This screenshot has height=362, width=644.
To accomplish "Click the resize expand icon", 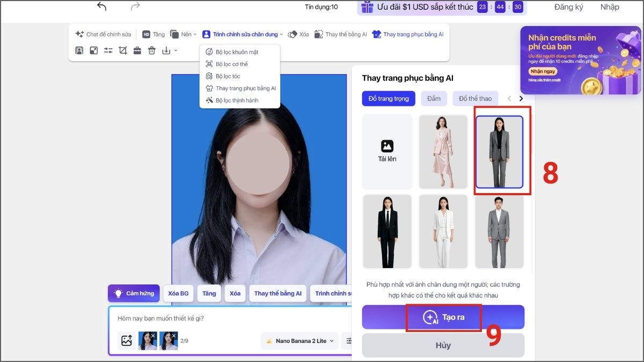I will click(94, 50).
